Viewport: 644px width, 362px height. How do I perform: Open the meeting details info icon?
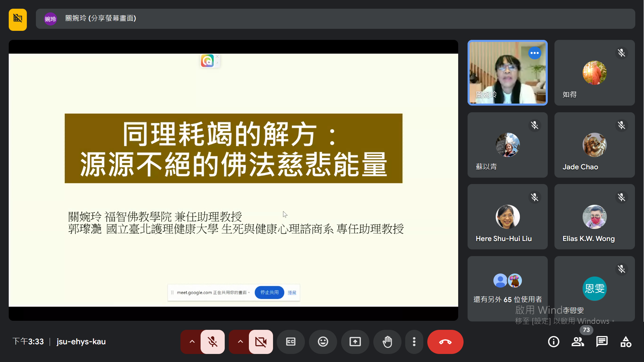(x=553, y=342)
